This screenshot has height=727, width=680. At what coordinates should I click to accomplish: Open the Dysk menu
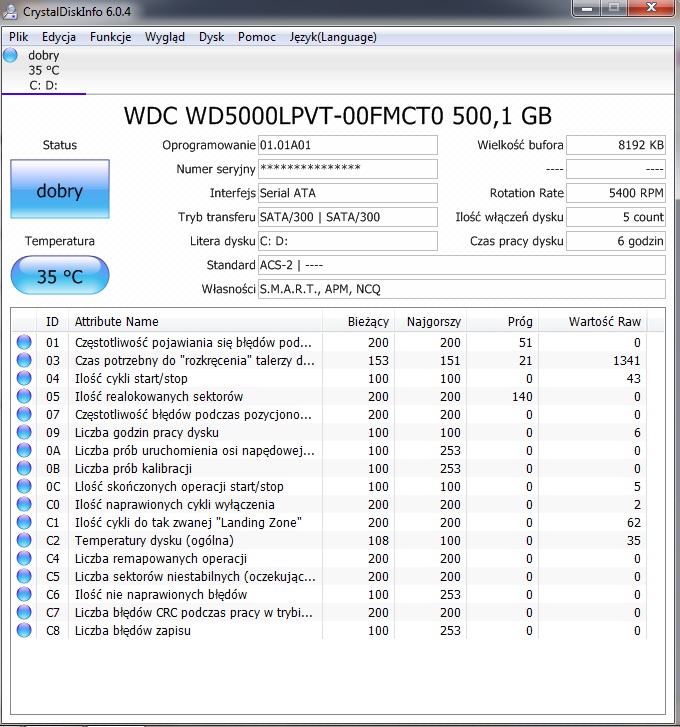pyautogui.click(x=211, y=37)
